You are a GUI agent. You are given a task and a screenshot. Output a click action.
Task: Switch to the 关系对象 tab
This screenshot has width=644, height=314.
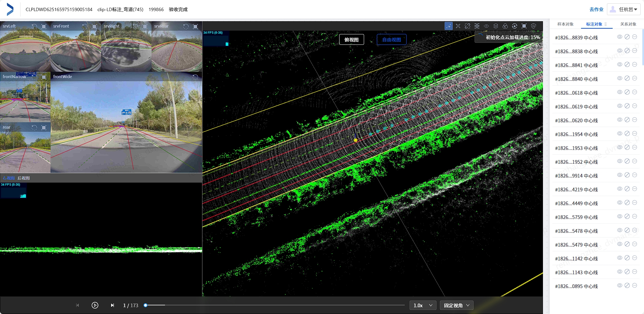(x=628, y=24)
